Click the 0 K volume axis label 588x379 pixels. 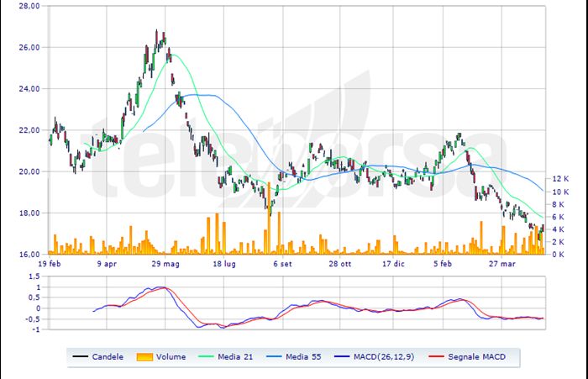[x=558, y=254]
